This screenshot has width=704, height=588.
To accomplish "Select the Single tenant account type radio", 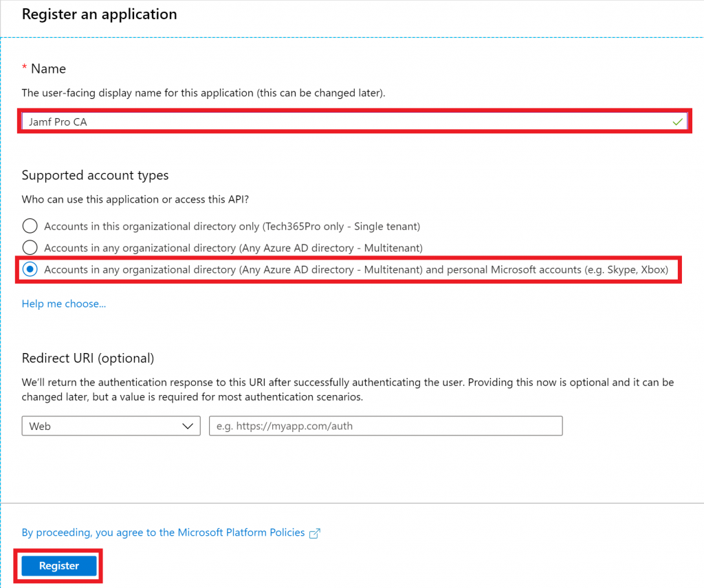I will tap(30, 226).
